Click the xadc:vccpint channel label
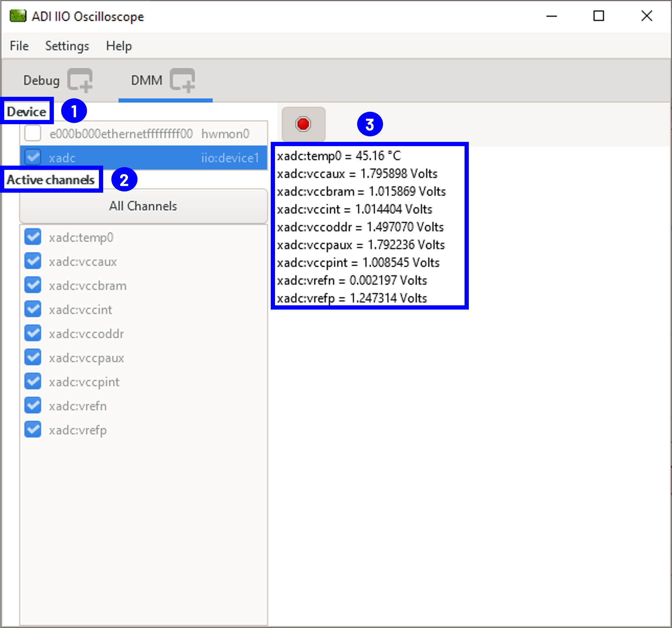The width and height of the screenshot is (672, 628). (84, 382)
